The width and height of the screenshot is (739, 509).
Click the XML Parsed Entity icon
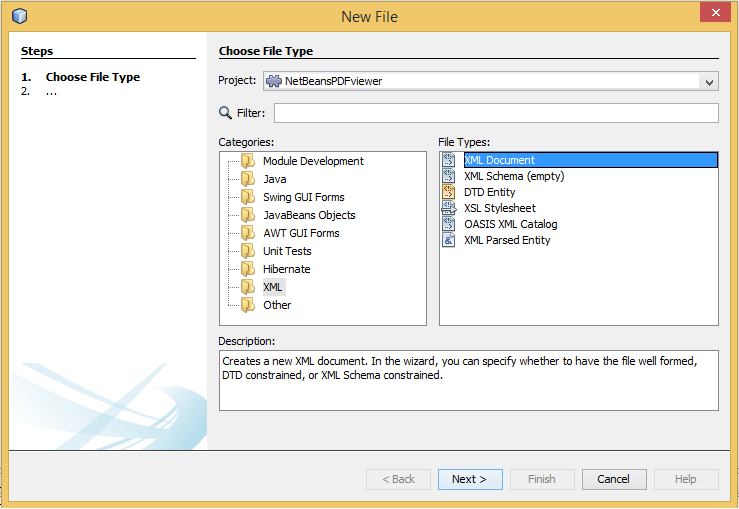pos(449,240)
